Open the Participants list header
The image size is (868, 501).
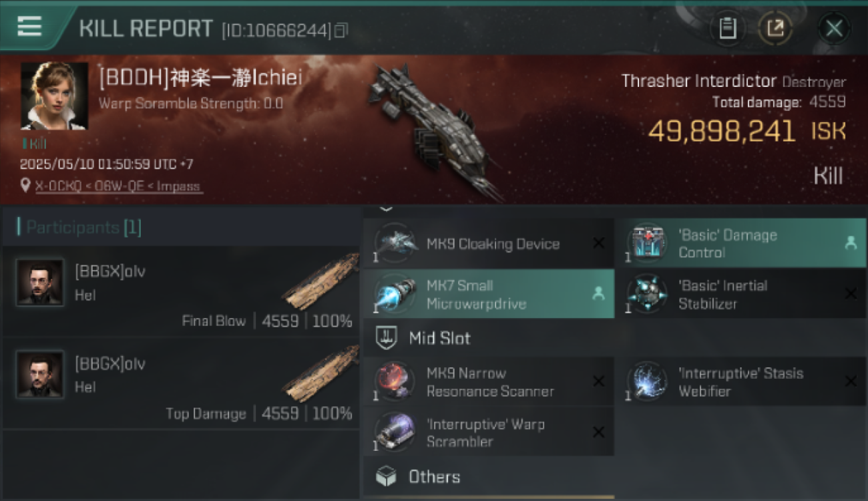(181, 227)
